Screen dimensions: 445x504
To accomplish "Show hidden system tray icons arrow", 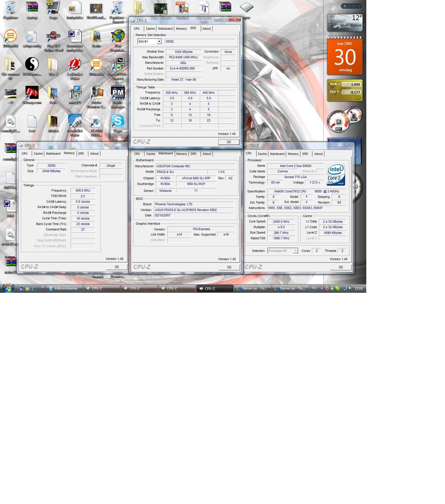I will pos(322,288).
